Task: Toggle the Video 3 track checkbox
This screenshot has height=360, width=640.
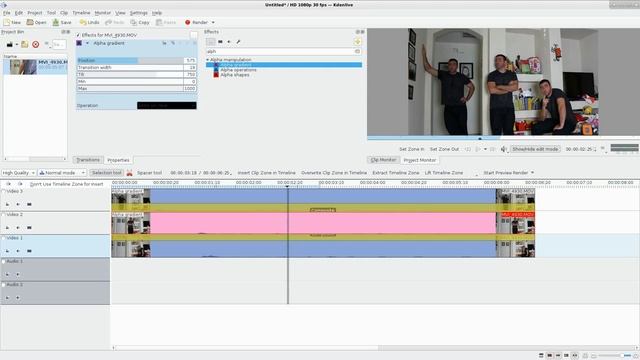Action: tap(4, 191)
